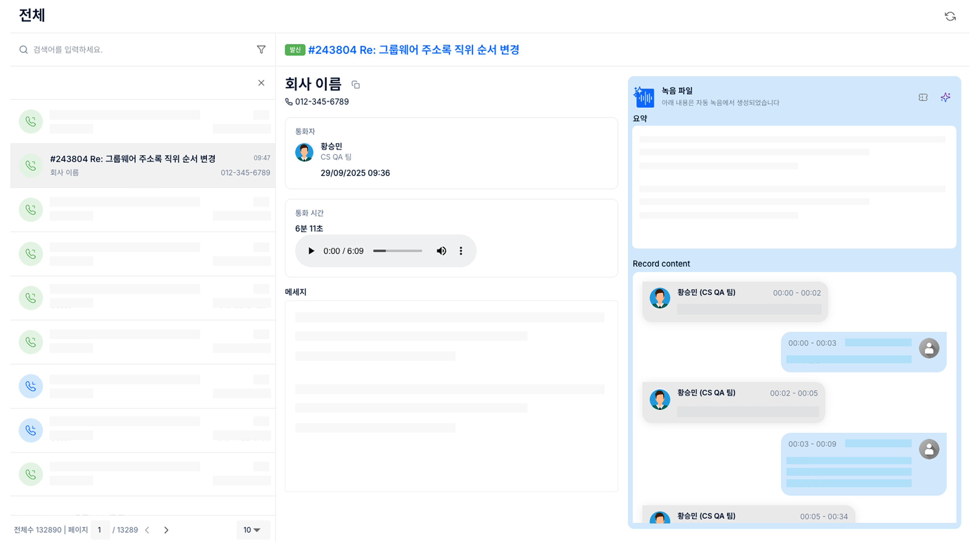This screenshot has width=980, height=544.
Task: Open the search filter funnel icon
Action: coord(261,50)
